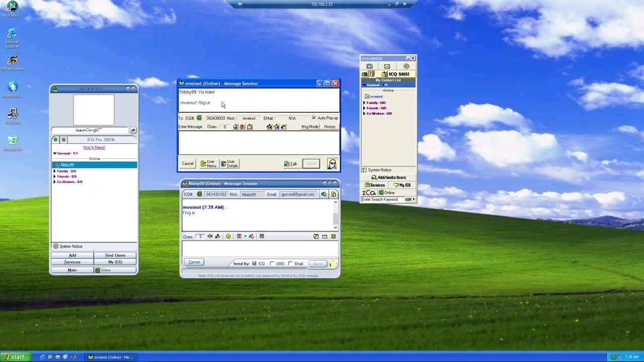Click the people icon next to the speaker in Nibby99 window
This screenshot has height=362, width=644.
217,236
